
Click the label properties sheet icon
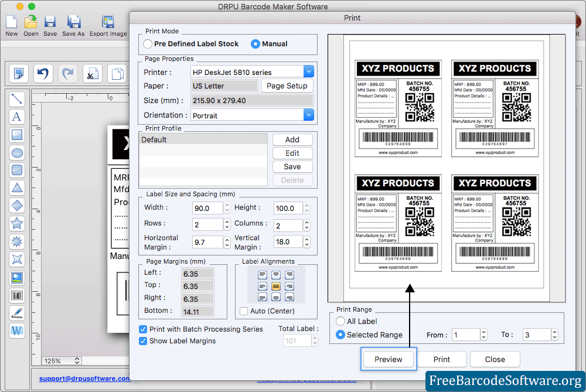tap(18, 73)
